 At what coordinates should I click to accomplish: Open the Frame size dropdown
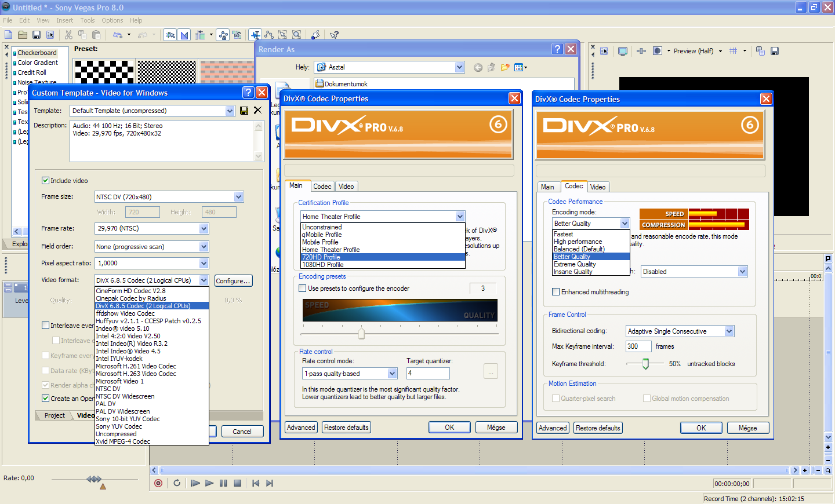click(x=238, y=197)
